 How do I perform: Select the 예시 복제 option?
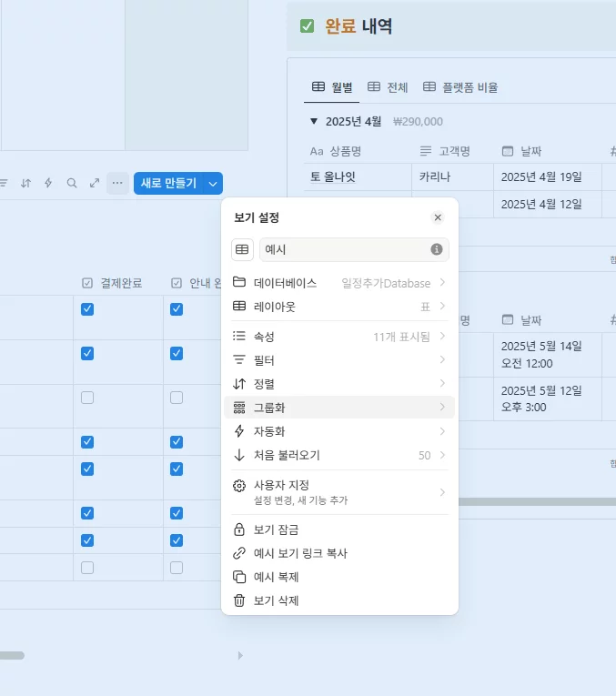[x=339, y=577]
